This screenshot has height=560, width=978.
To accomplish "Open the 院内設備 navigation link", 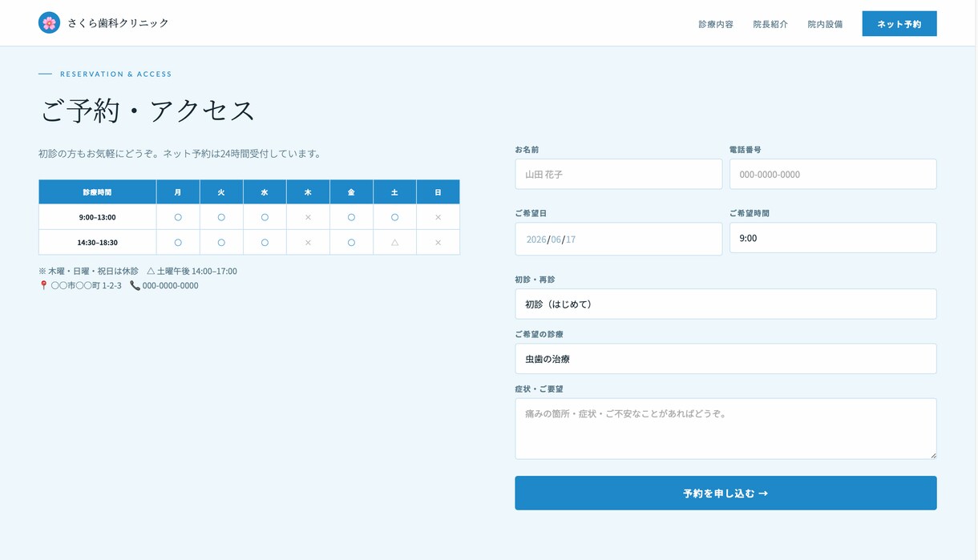I will pyautogui.click(x=825, y=24).
